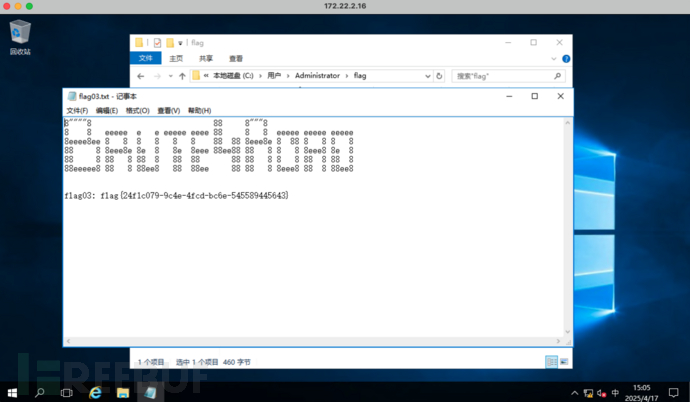The image size is (690, 402).
Task: Click Administrator in the address path
Action: pyautogui.click(x=317, y=76)
